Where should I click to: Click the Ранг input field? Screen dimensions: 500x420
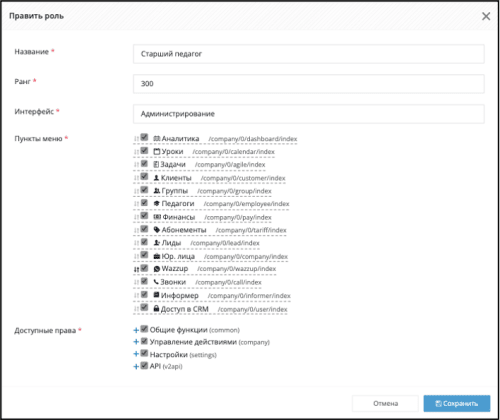click(309, 84)
